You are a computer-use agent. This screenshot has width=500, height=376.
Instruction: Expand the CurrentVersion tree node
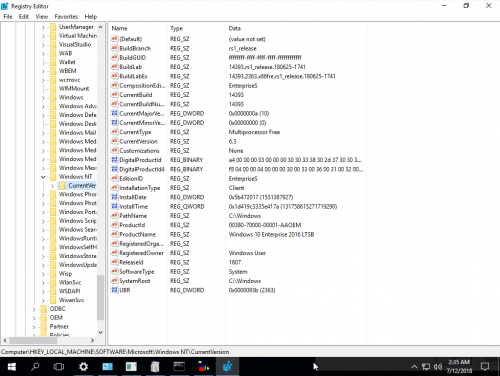click(x=52, y=186)
